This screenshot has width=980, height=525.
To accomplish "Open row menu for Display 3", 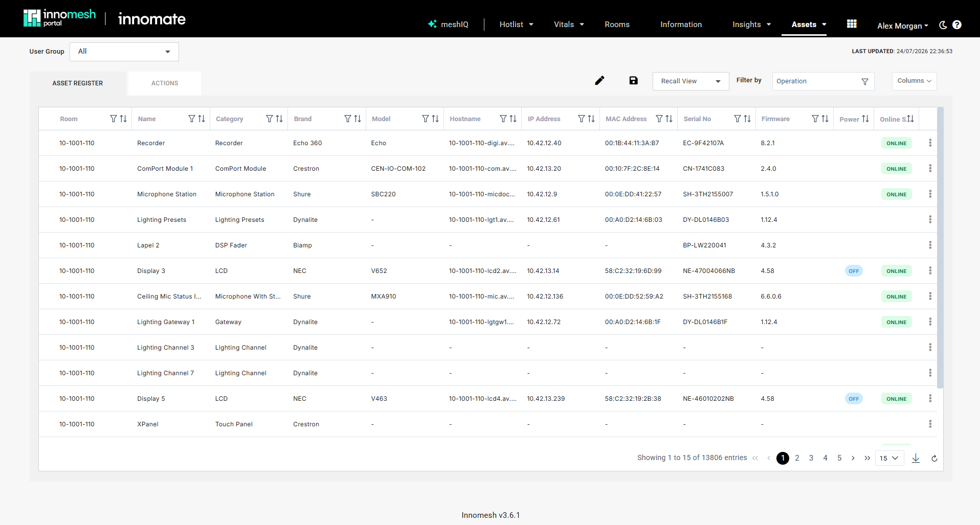I will (x=930, y=271).
